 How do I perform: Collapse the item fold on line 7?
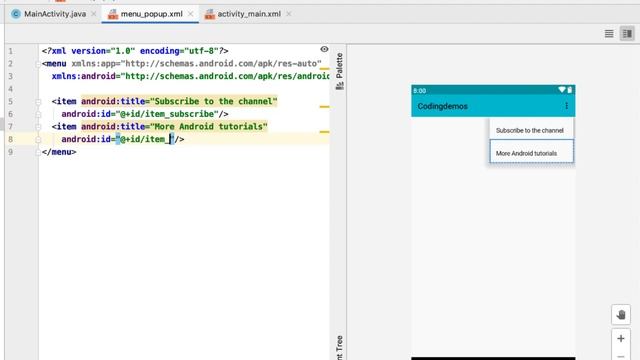[x=38, y=127]
